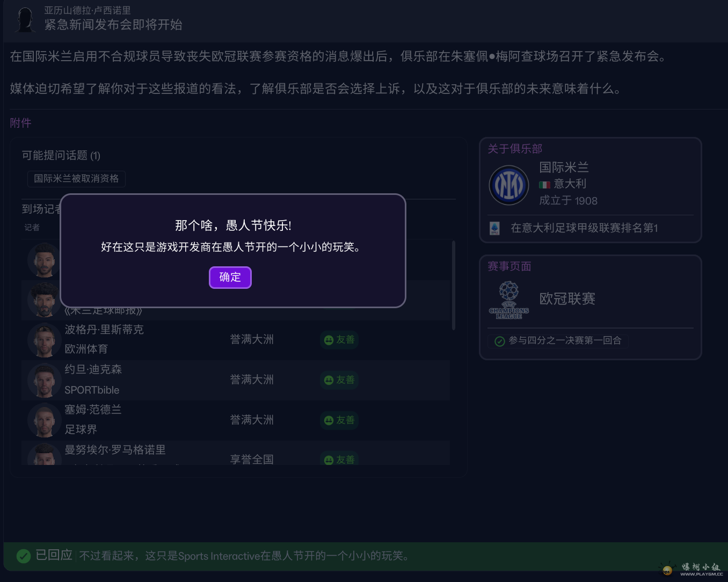The image size is (728, 582).
Task: Open the 欧冠联赛 competition link
Action: (x=567, y=299)
